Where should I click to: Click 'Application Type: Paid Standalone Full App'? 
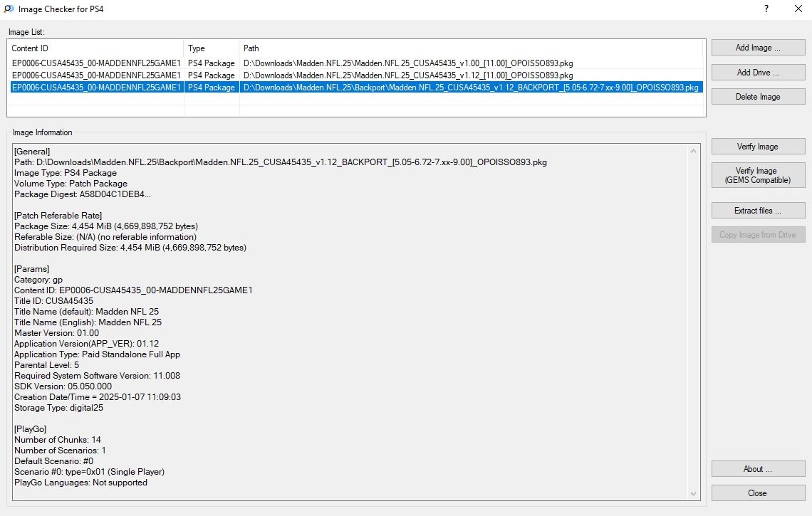[x=98, y=354]
